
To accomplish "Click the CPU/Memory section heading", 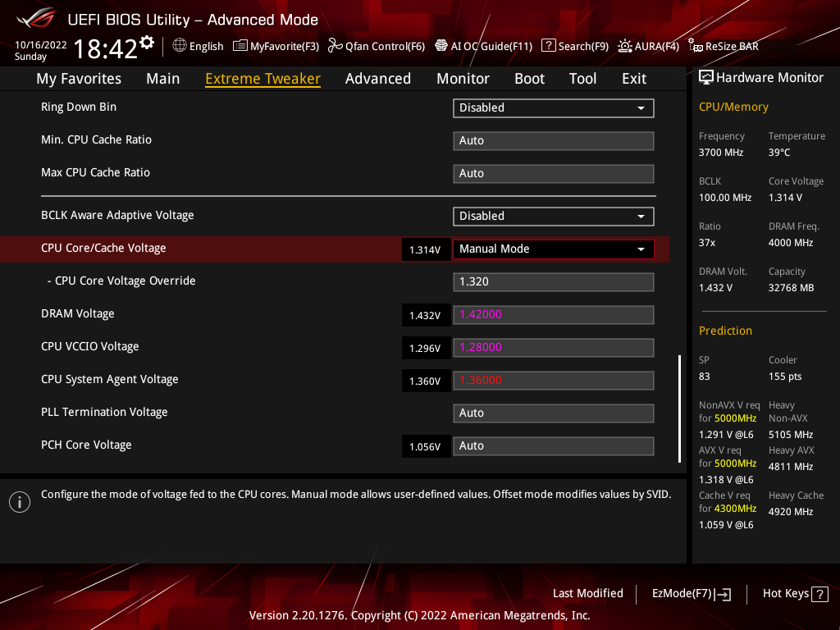I will [733, 107].
